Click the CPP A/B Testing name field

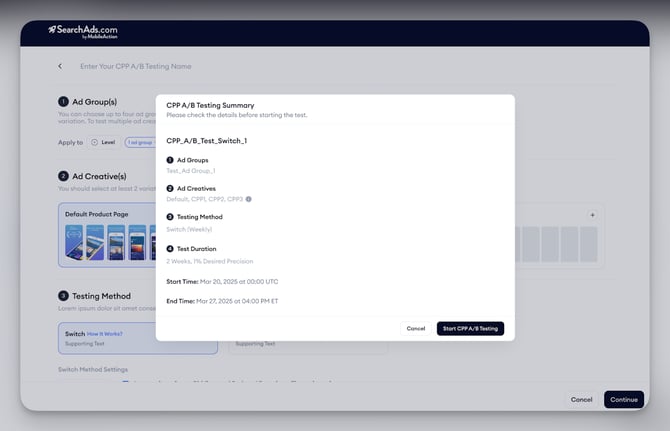coord(135,66)
